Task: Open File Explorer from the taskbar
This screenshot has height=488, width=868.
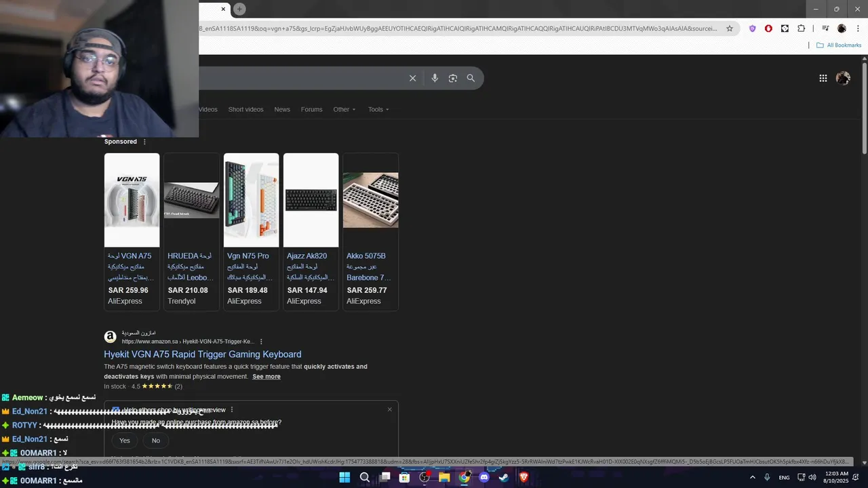Action: tap(444, 477)
